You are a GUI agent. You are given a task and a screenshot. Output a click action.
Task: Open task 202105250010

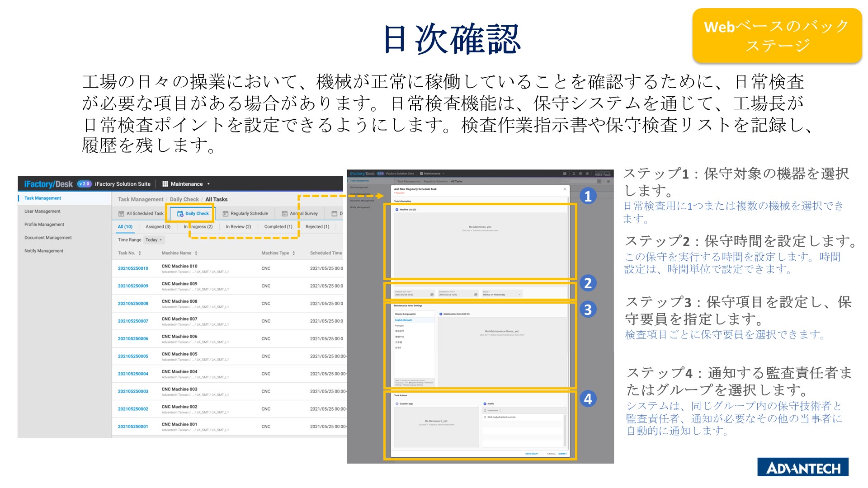133,268
